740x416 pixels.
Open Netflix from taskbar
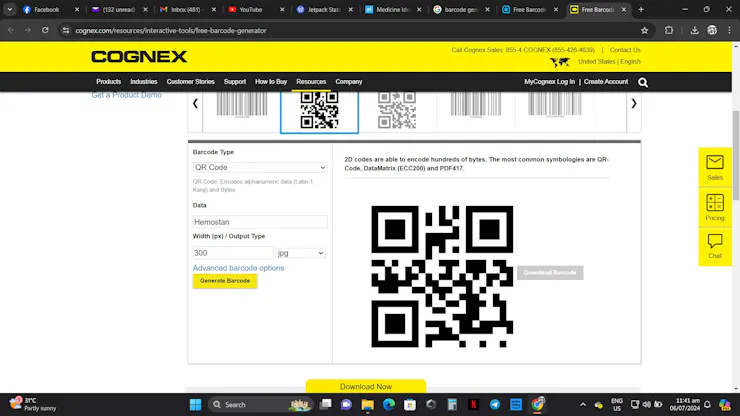click(x=473, y=405)
